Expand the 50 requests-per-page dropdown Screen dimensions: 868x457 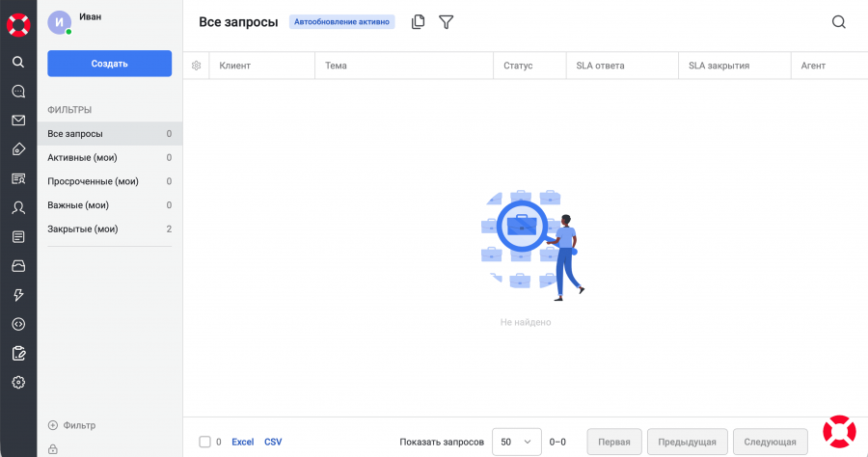coord(516,442)
